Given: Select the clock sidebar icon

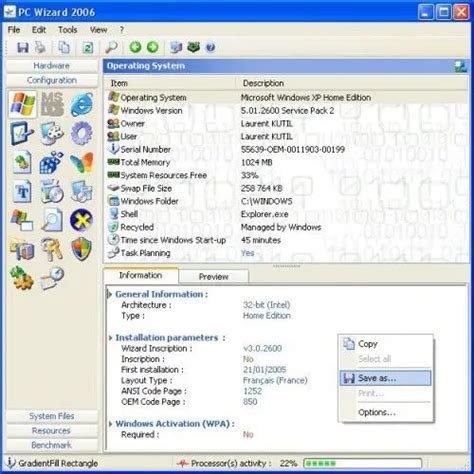Looking at the screenshot, I should pyautogui.click(x=52, y=278).
